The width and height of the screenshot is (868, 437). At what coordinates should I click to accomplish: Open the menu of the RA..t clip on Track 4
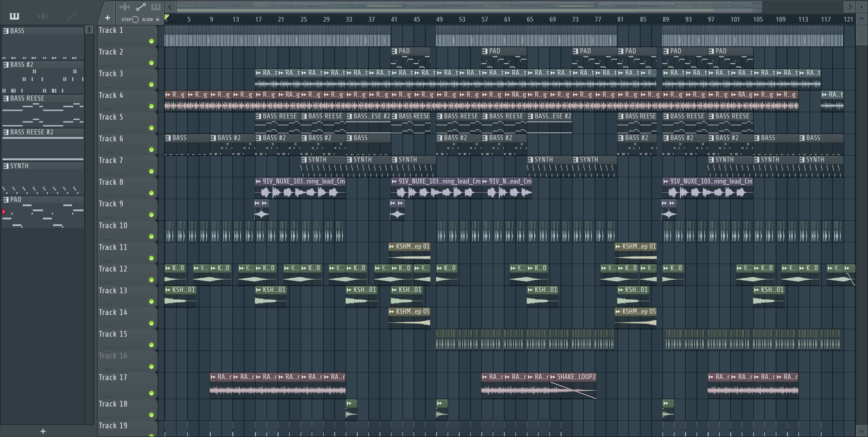pyautogui.click(x=825, y=95)
